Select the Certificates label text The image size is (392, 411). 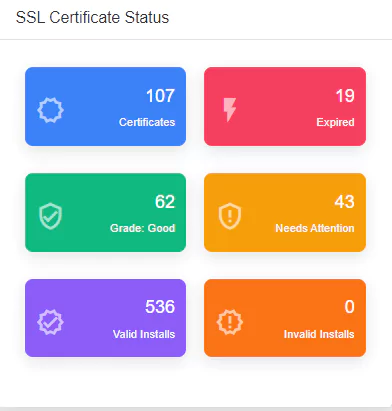point(147,122)
